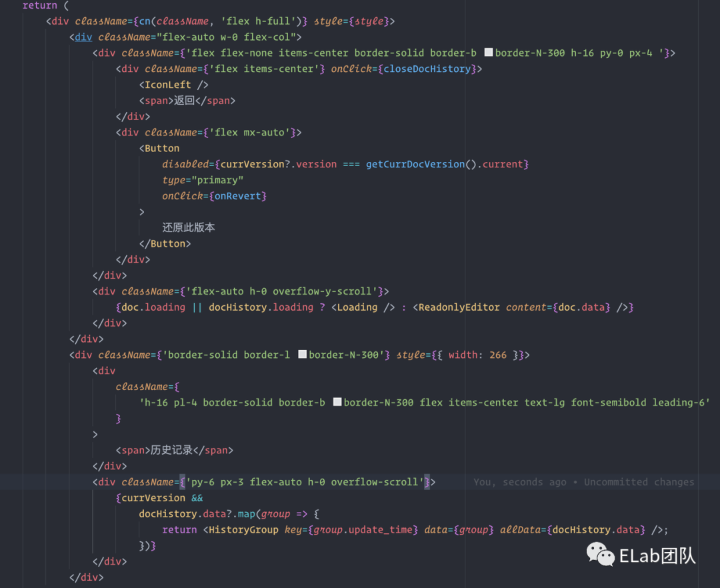Click the HistoryGroup component name
The height and width of the screenshot is (588, 720).
pos(243,530)
